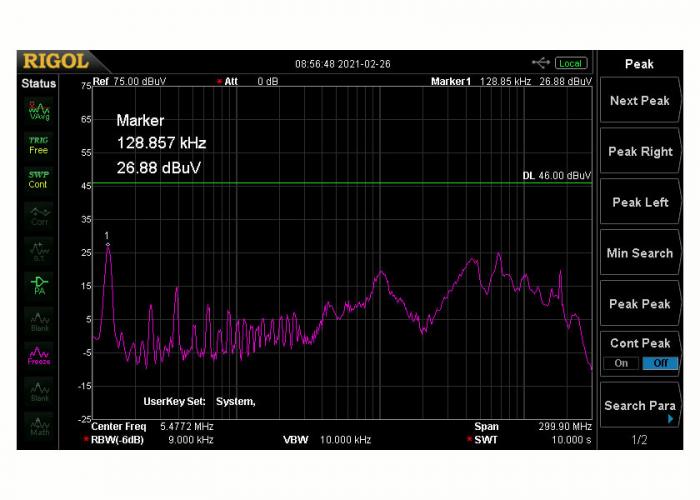The height and width of the screenshot is (500, 700).
Task: Click the Center Freq 5.4772 MHz readout
Action: [x=152, y=426]
